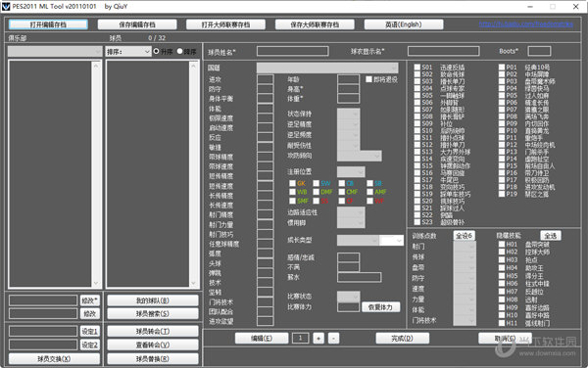Tick the S12 skill checkbox
Viewport: 588px width, 368px height.
coord(417,145)
